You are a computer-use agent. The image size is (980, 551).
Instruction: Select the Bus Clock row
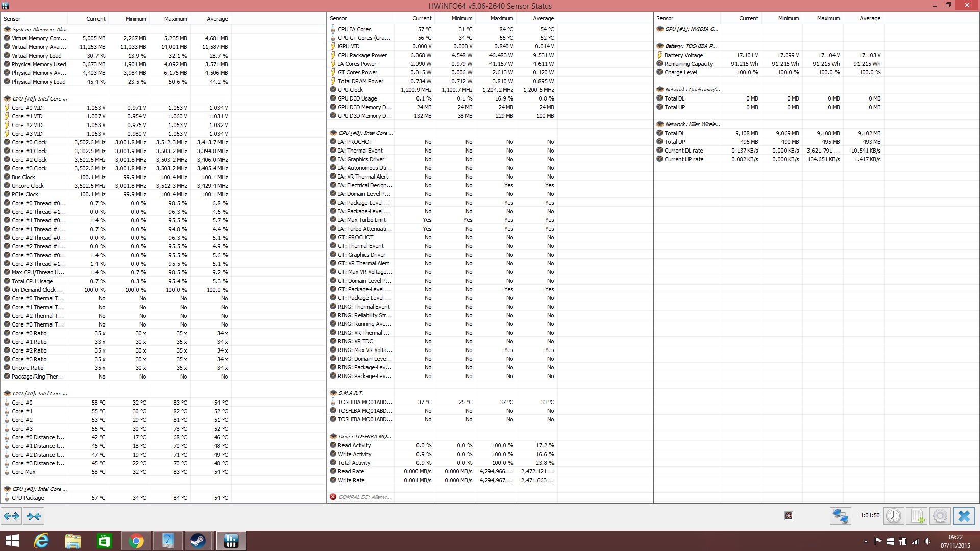[116, 177]
